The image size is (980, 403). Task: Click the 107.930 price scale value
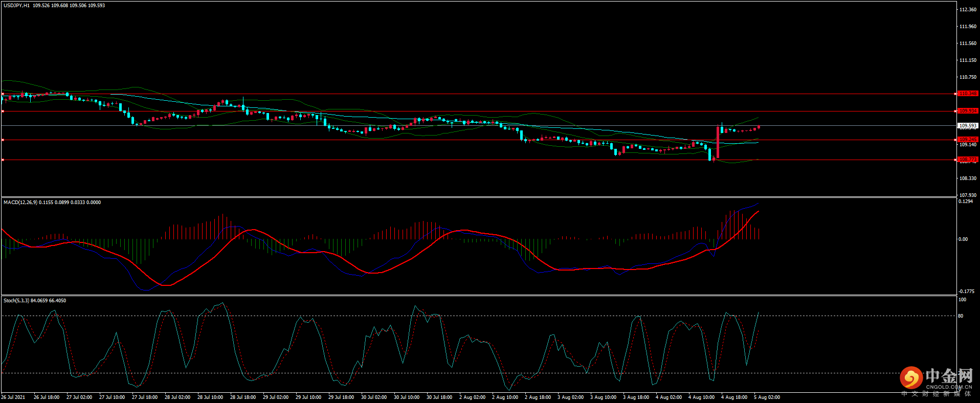click(967, 195)
